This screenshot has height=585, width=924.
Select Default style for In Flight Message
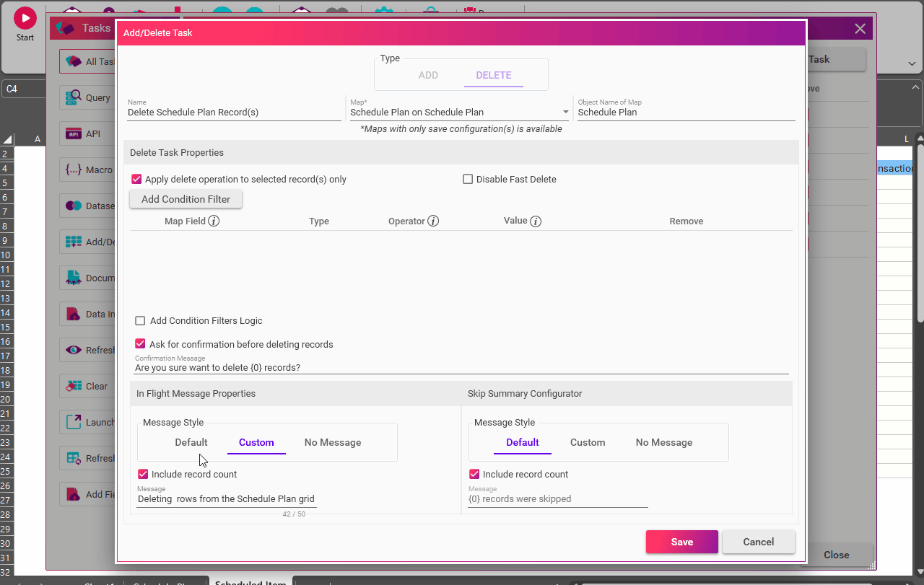pos(191,442)
